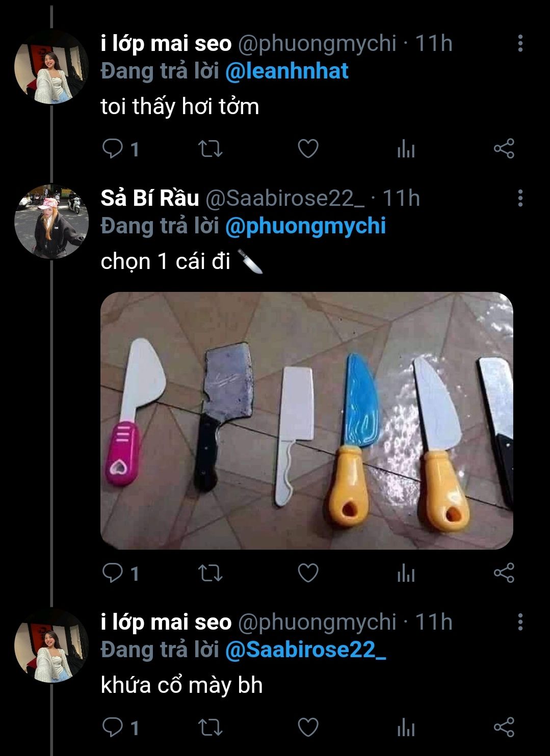Reply to the 'toi thấy hơi tởm' tweet
The image size is (550, 756).
tap(113, 149)
